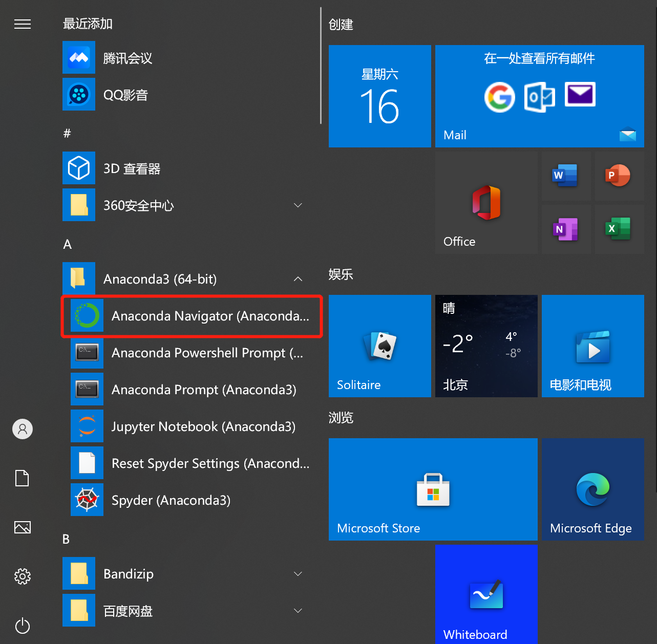Select the QQ影音 text label
This screenshot has width=657, height=644.
126,95
